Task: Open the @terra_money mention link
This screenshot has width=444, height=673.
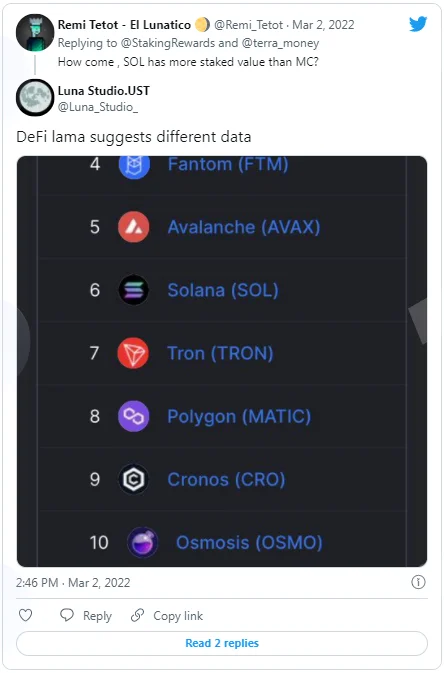Action: click(x=280, y=43)
